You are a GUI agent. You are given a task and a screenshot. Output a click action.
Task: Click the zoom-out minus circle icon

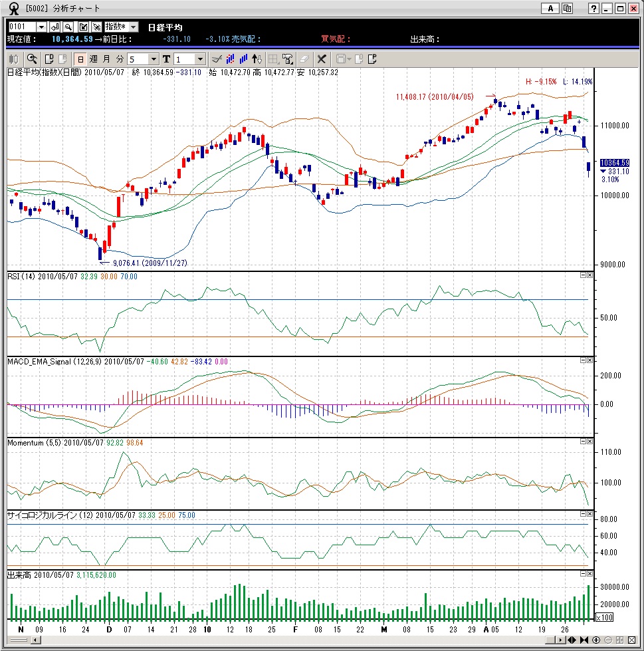click(608, 640)
